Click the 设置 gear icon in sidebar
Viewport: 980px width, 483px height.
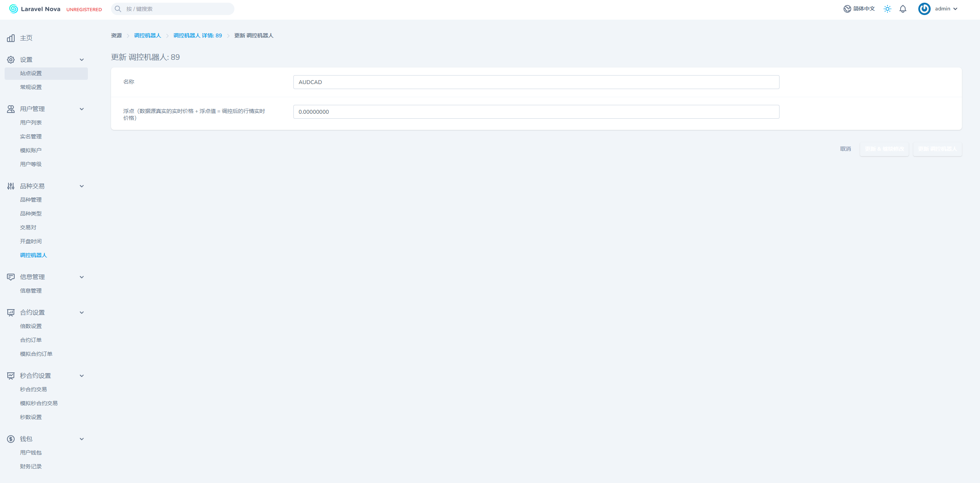pyautogui.click(x=11, y=60)
